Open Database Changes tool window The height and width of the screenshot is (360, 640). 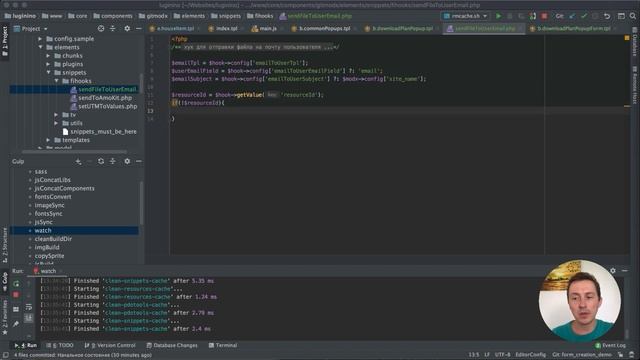[x=171, y=345]
